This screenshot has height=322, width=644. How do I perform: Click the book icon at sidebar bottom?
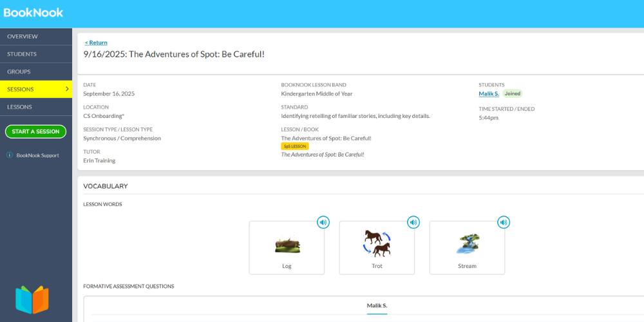(x=32, y=299)
